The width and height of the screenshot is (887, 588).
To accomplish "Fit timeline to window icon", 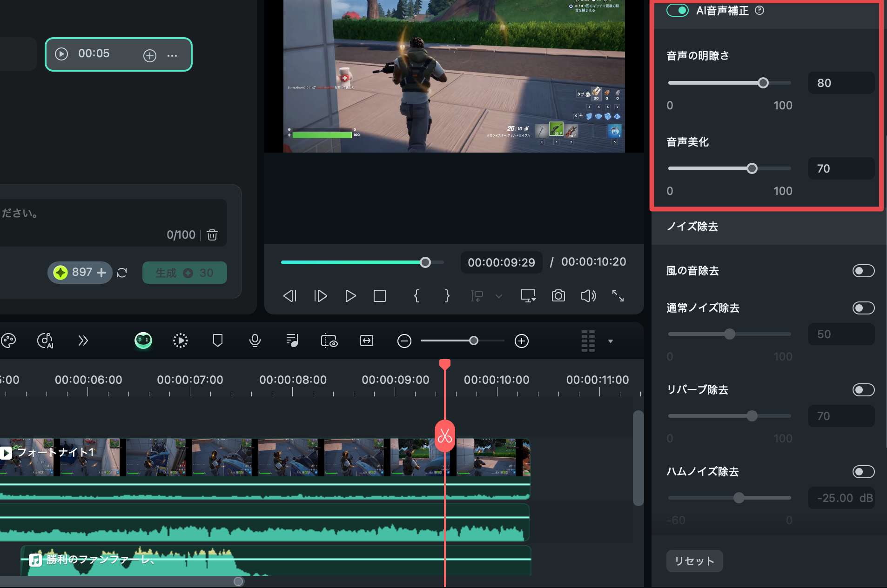I will pos(367,341).
